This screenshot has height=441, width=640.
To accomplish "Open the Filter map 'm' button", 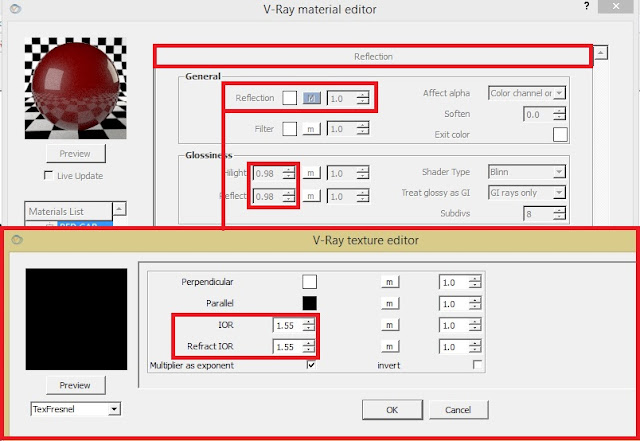I will 311,129.
